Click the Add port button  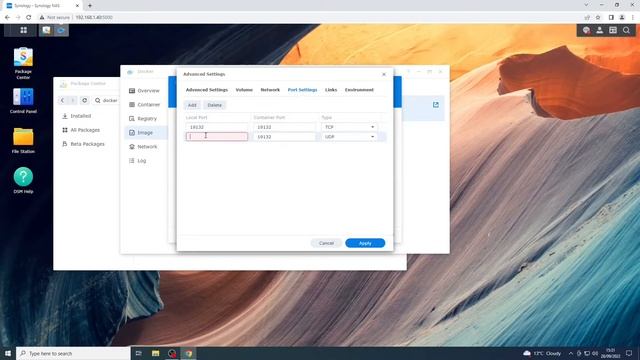192,105
